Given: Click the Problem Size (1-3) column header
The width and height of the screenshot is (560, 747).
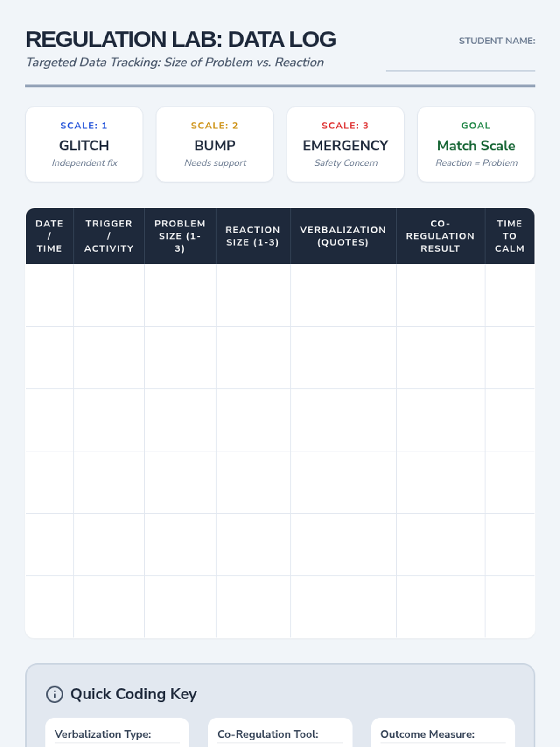Looking at the screenshot, I should tap(180, 236).
